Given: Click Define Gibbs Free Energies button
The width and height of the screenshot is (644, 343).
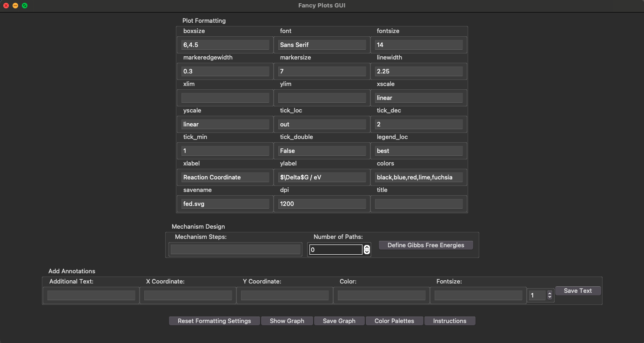Looking at the screenshot, I should 426,245.
